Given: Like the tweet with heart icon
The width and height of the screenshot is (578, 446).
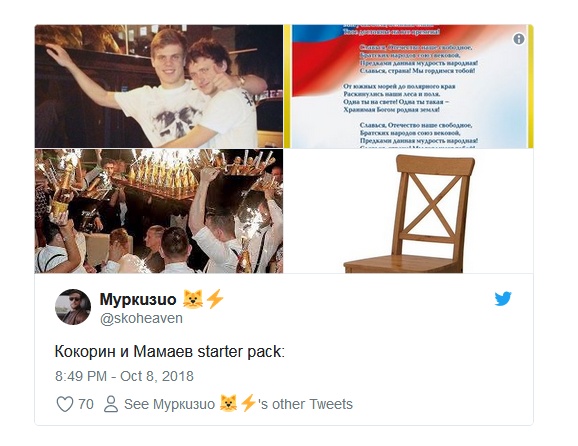Looking at the screenshot, I should tap(65, 404).
